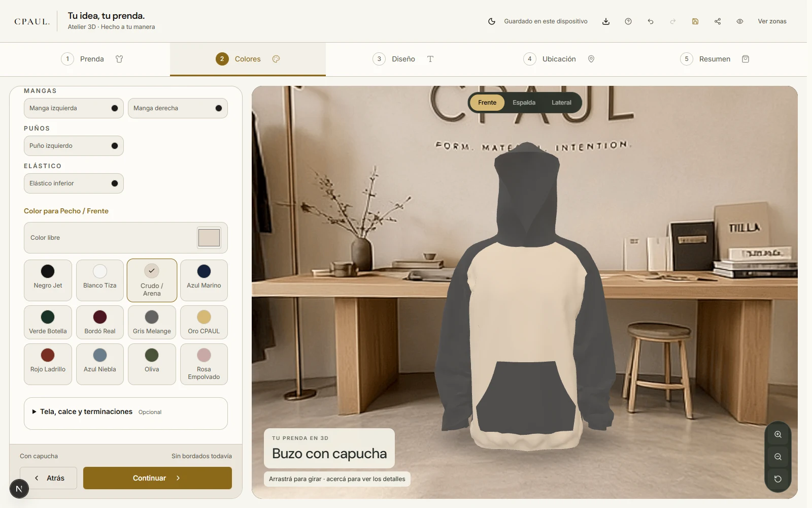Choose Oro CPAUL color

204,323
